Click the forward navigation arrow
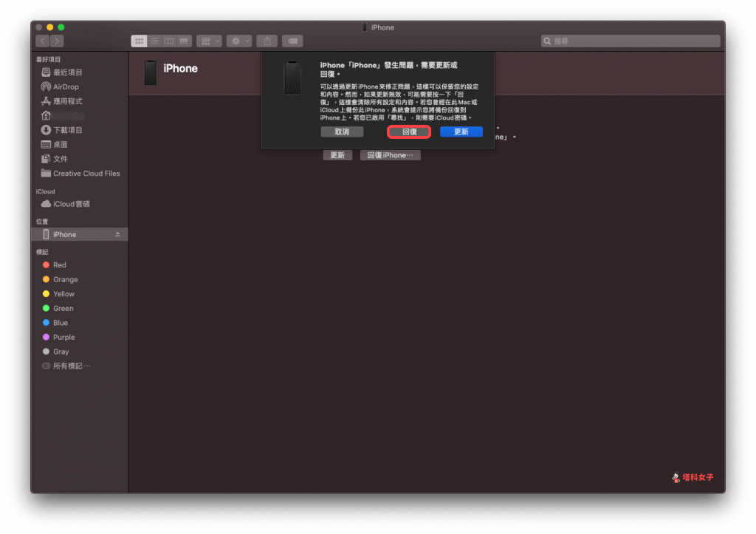This screenshot has height=534, width=756. 57,41
